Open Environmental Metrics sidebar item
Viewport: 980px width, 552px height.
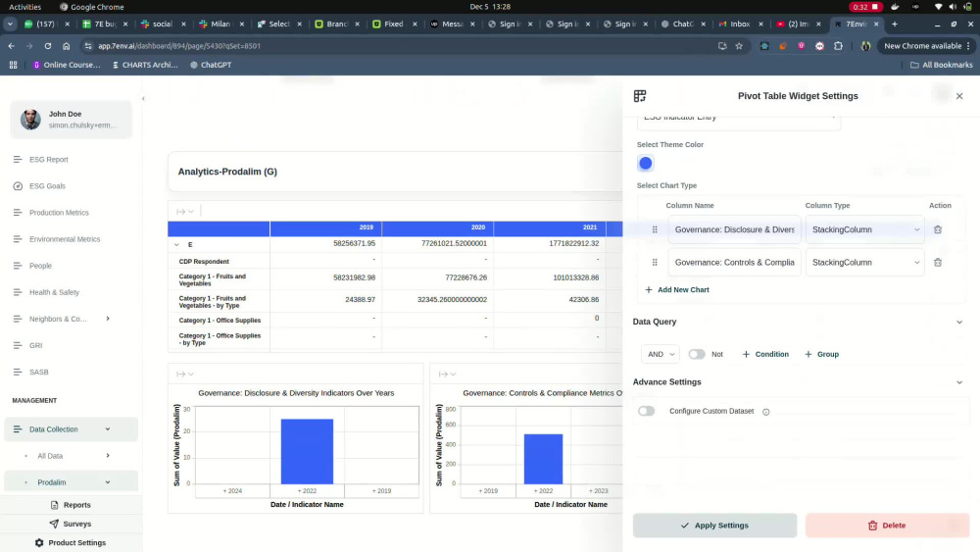(x=65, y=239)
